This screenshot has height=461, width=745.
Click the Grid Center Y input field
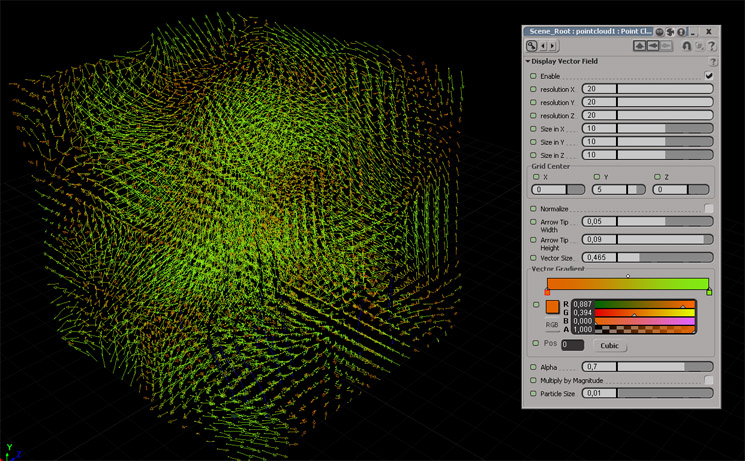tap(610, 190)
